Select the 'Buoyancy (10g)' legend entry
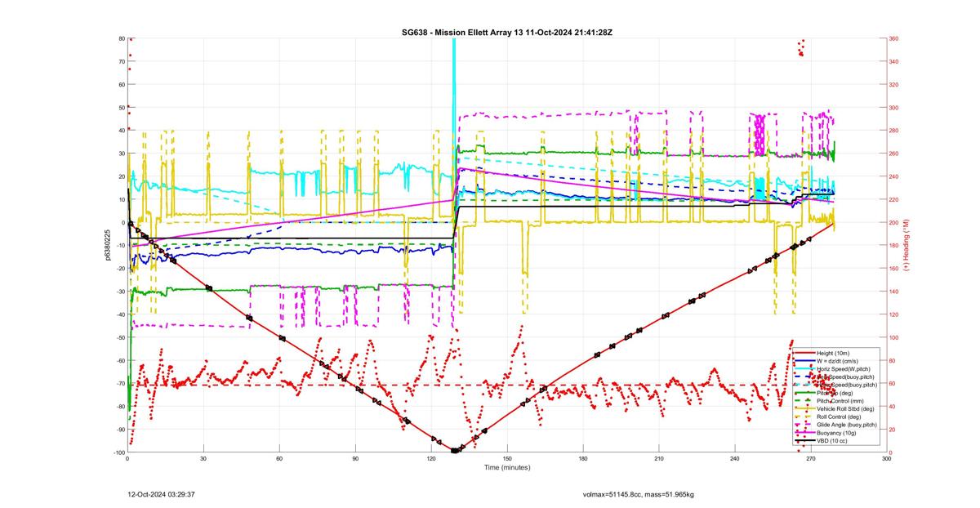Viewport: 980px width, 508px height. tap(836, 433)
